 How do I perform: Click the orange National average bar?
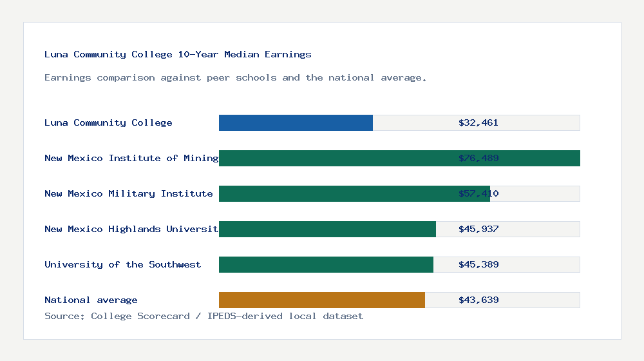pyautogui.click(x=322, y=300)
